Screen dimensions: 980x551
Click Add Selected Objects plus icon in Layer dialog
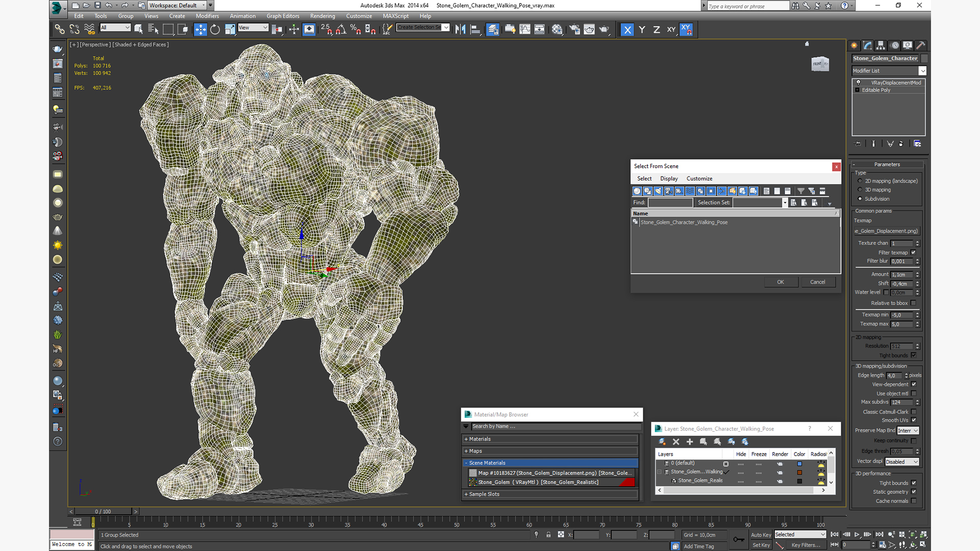coord(690,442)
